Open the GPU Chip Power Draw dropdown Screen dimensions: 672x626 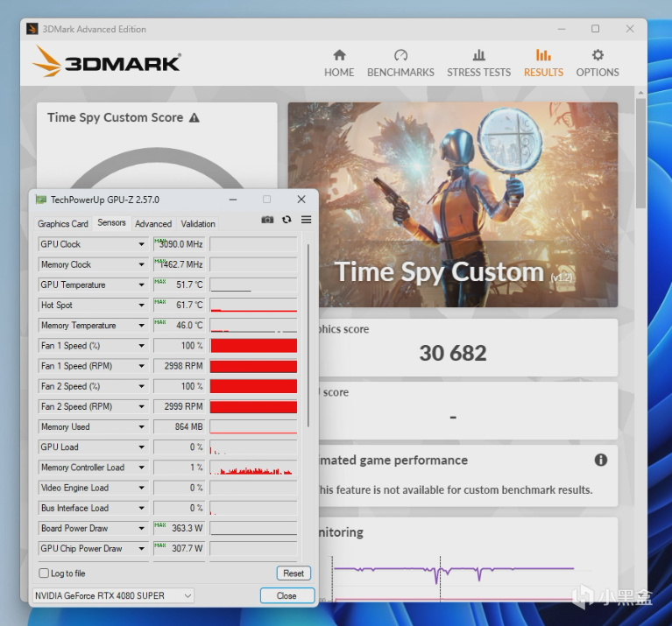click(141, 548)
